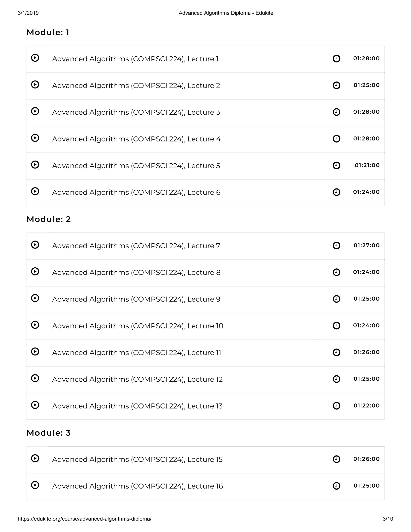Click the clock icon in the Lecture 7 row
This screenshot has height=532, width=411.
pyautogui.click(x=336, y=245)
